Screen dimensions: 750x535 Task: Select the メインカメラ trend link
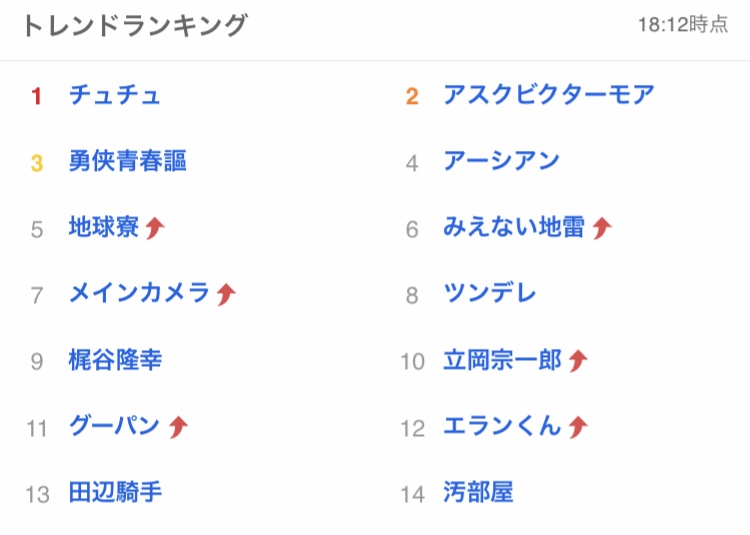pos(139,293)
